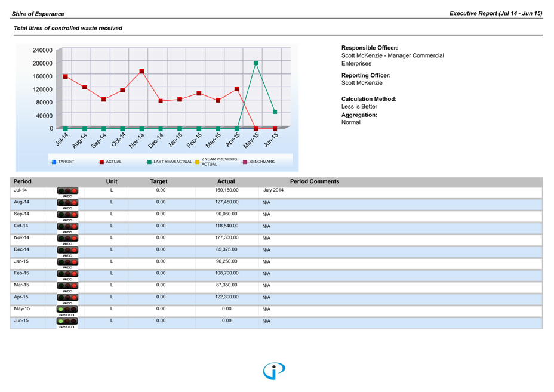Click the Jun-15 period cell in table
554x392 pixels.
(x=21, y=320)
